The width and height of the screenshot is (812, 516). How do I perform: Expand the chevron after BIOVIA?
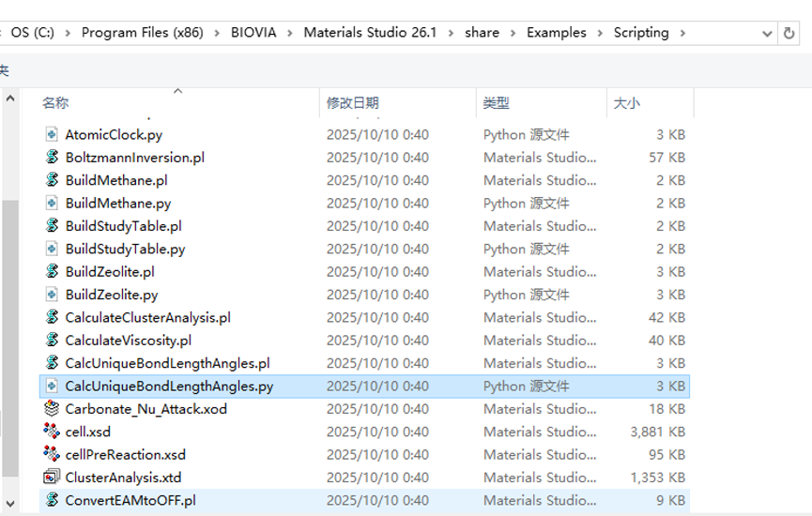290,33
